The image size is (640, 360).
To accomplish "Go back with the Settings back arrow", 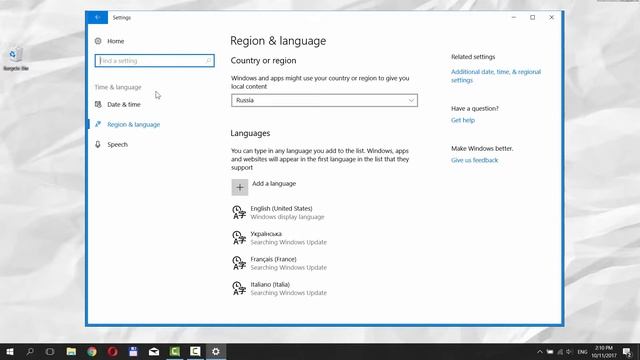I will coord(97,18).
